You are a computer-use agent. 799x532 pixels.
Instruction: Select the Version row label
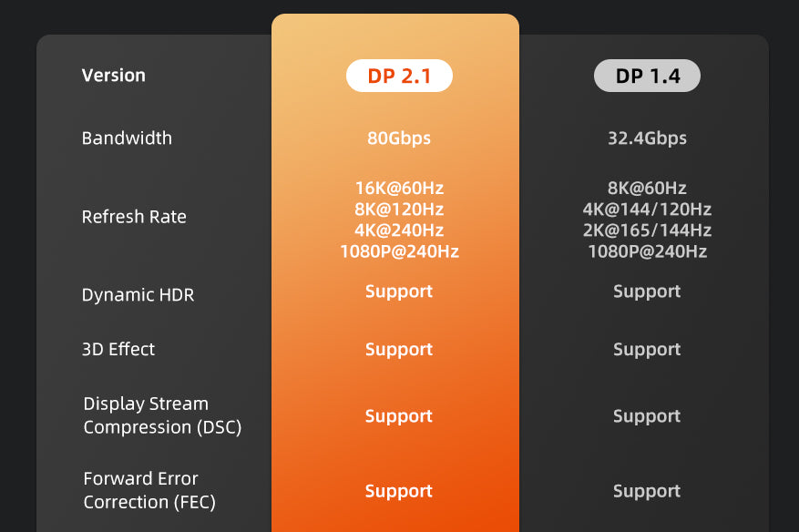(x=113, y=76)
